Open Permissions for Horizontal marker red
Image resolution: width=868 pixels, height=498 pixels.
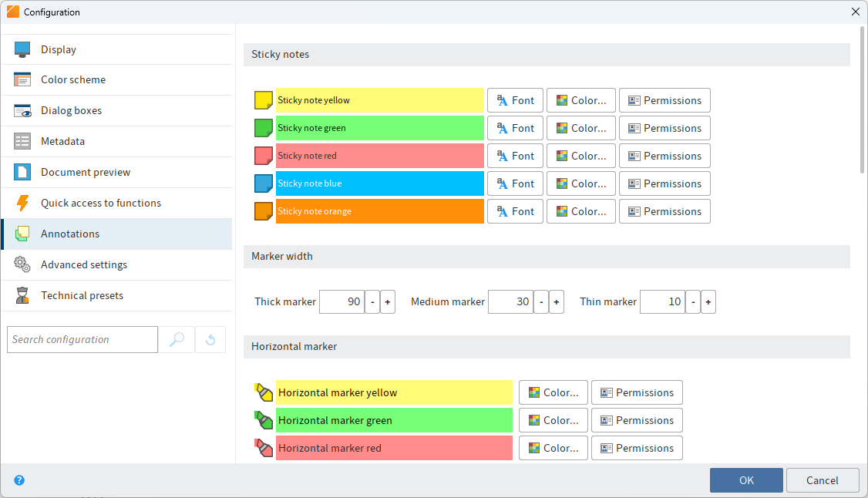[x=637, y=448]
